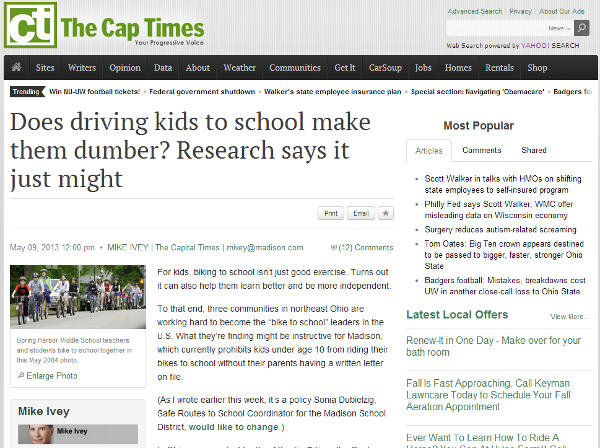Click the bike-to-school article photo

[x=78, y=297]
